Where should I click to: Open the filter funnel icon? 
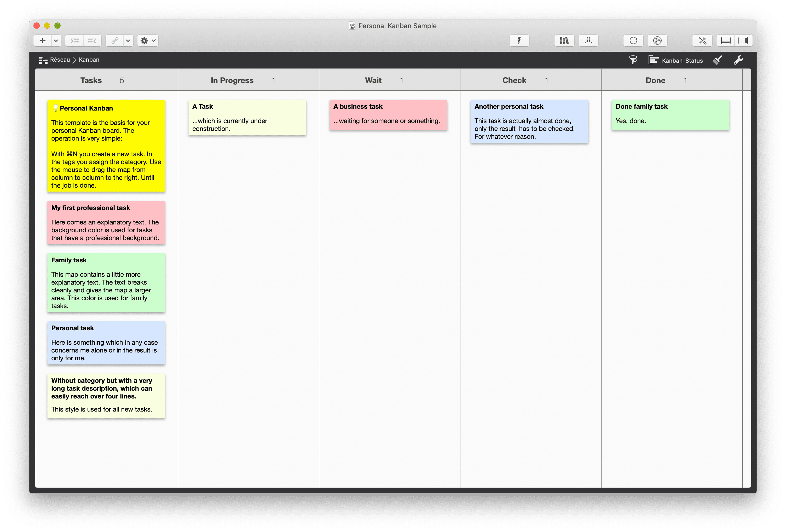click(633, 60)
